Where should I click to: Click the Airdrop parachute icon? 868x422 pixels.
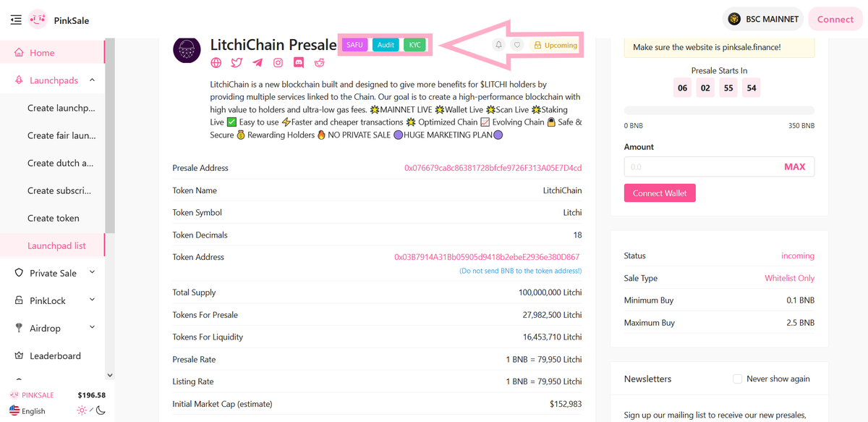(x=20, y=328)
